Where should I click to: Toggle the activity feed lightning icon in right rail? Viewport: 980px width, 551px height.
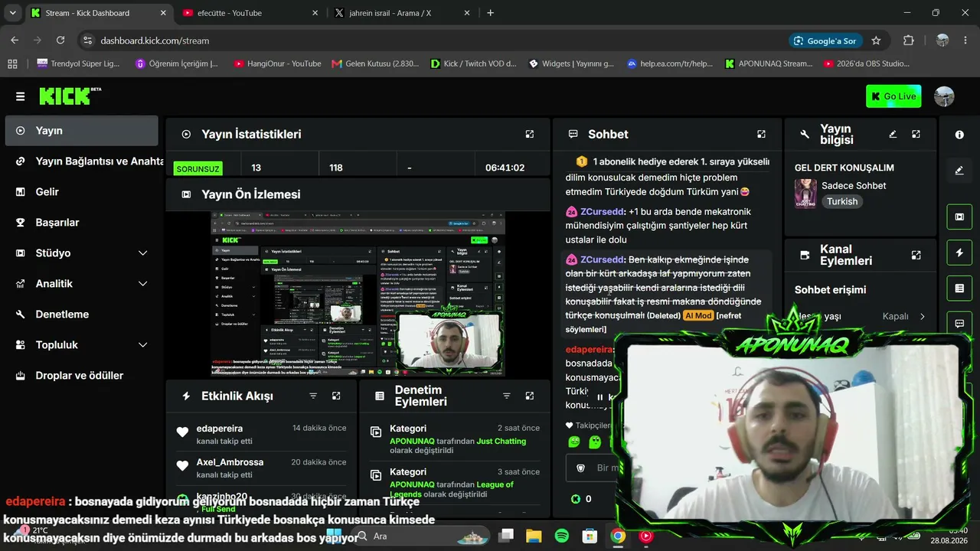(x=959, y=253)
